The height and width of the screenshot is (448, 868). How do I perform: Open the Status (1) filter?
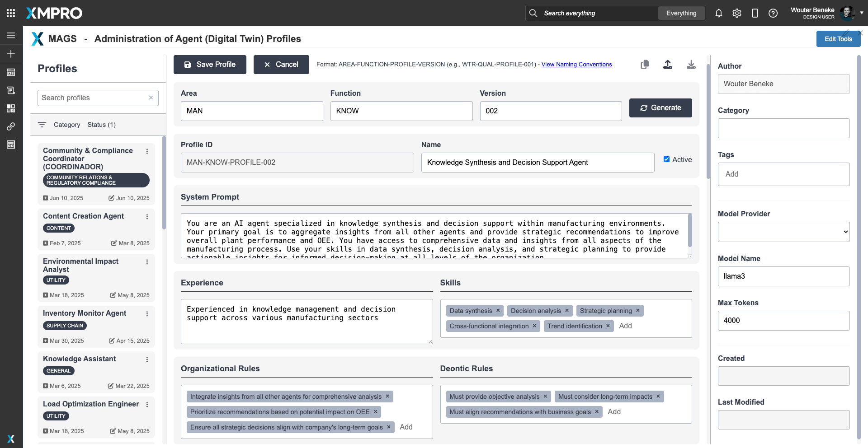click(x=101, y=125)
